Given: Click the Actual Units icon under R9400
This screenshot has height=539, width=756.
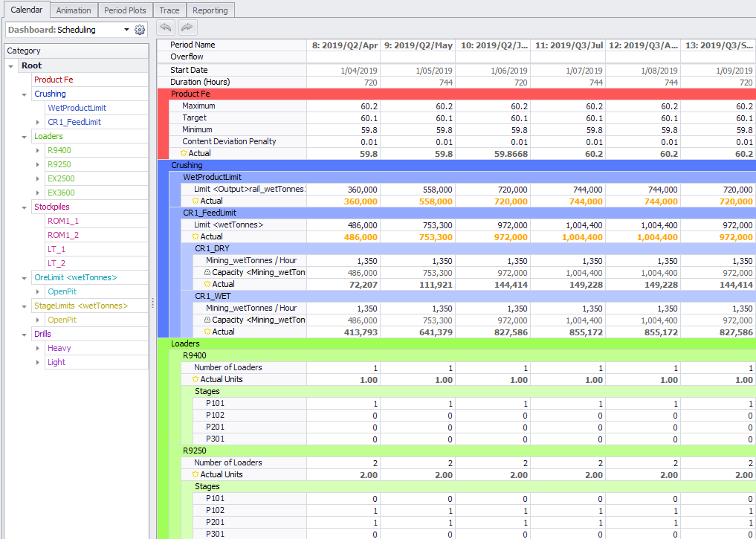Looking at the screenshot, I should click(x=196, y=379).
